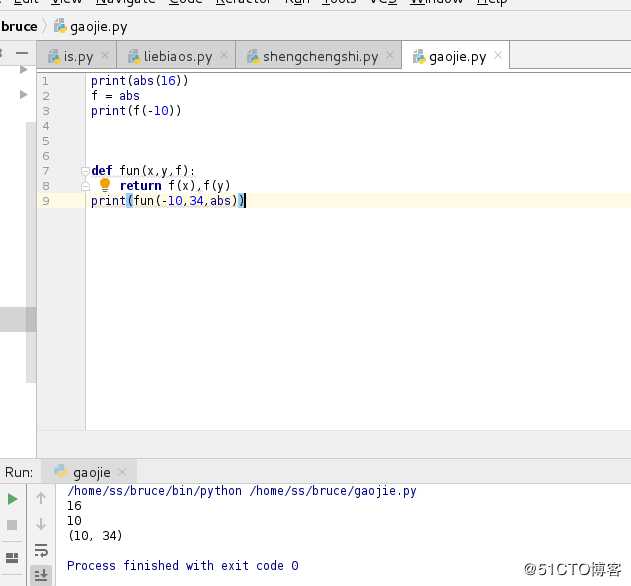
Task: Click the fold end marker on line 8
Action: pyautogui.click(x=85, y=186)
